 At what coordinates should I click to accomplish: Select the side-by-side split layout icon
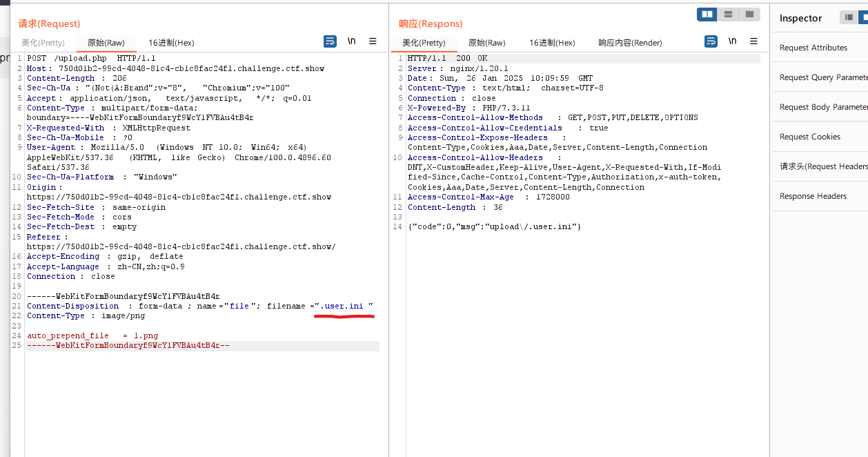707,14
